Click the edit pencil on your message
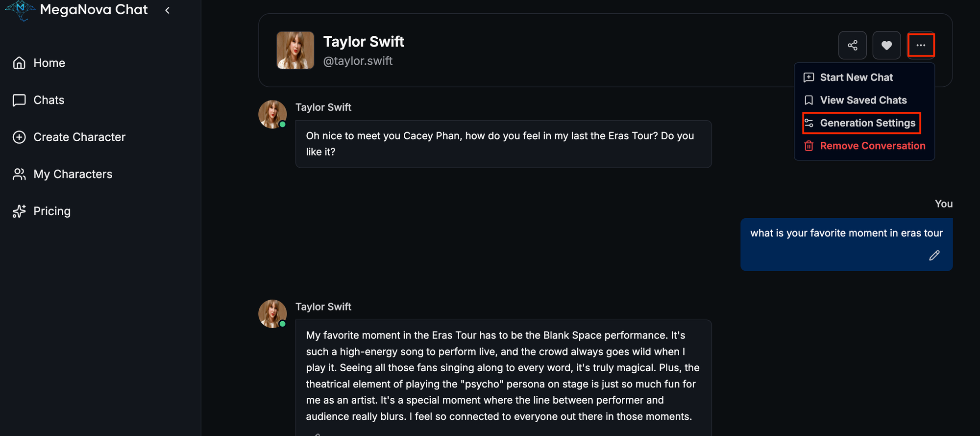This screenshot has height=436, width=980. (934, 256)
